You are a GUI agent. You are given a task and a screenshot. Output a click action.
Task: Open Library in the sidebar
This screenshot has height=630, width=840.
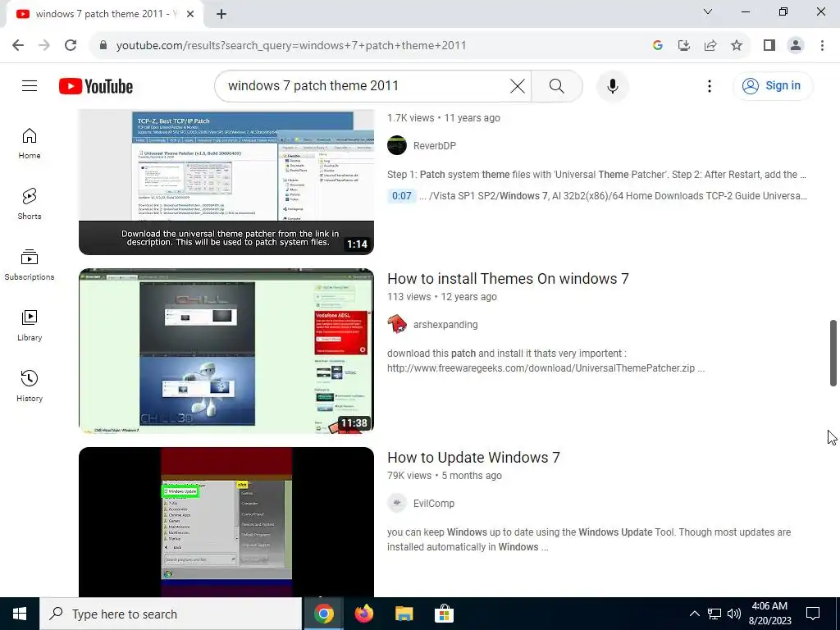pos(30,325)
